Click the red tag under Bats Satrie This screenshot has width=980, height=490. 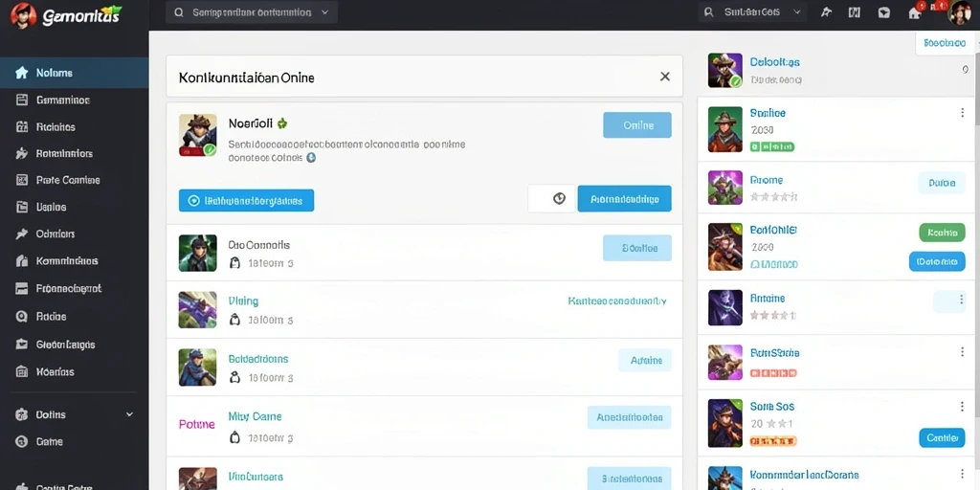point(773,374)
